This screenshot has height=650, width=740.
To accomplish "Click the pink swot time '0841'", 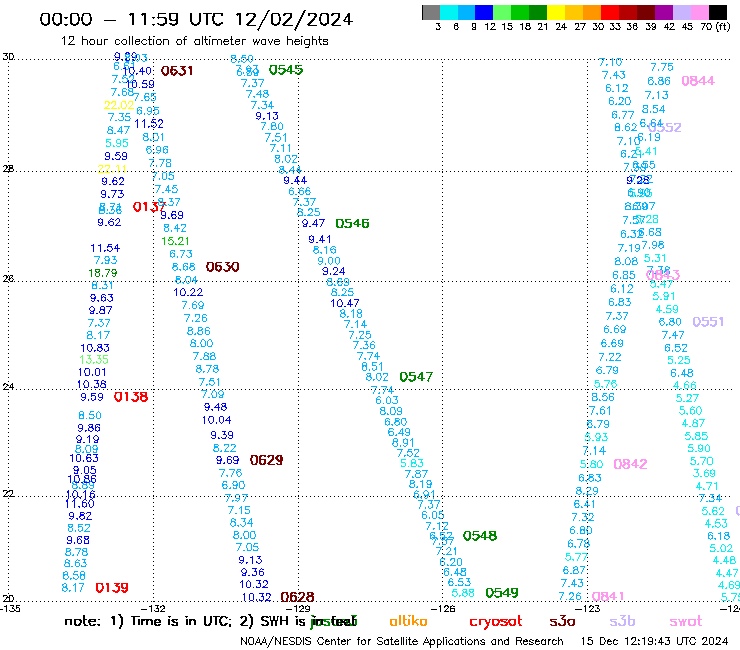I will click(x=608, y=596).
